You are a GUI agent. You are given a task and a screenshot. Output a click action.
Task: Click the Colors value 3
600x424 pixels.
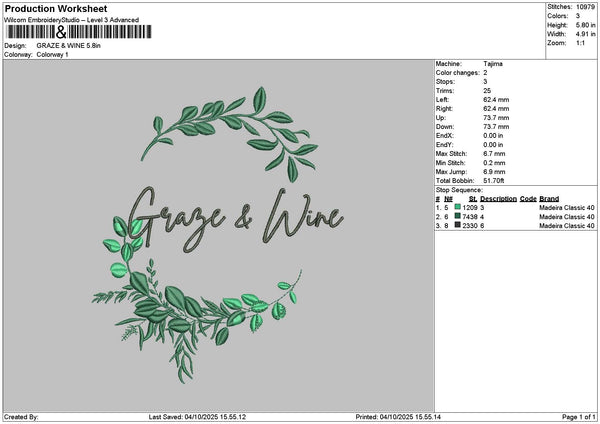(578, 16)
